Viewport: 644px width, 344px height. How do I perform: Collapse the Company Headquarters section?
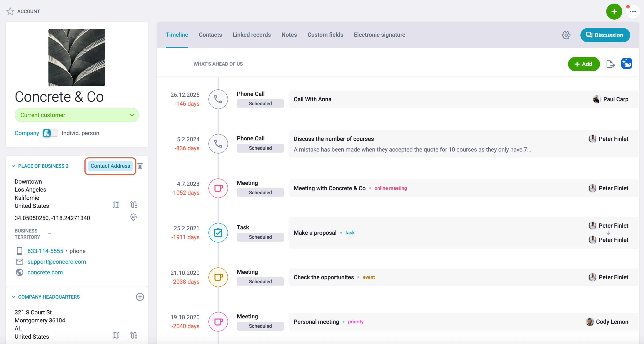(x=13, y=297)
